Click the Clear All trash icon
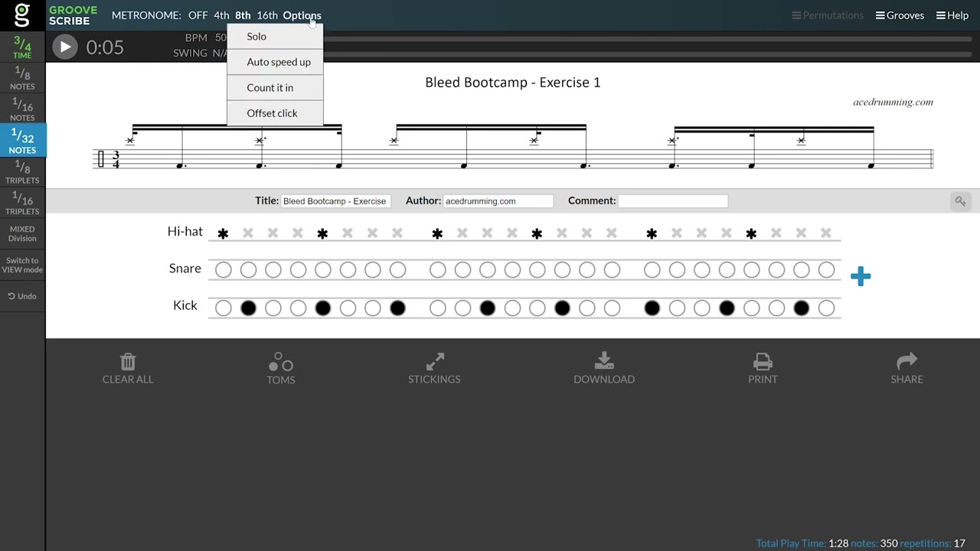Image resolution: width=980 pixels, height=551 pixels. (x=128, y=362)
